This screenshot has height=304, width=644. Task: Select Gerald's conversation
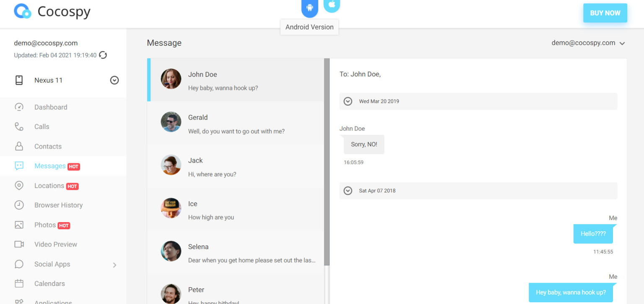click(x=236, y=123)
